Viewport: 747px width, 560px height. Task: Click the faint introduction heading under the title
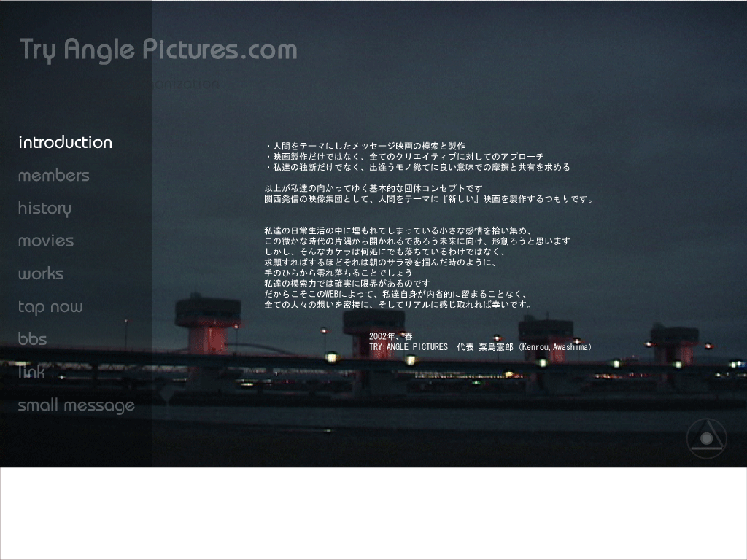[188, 84]
